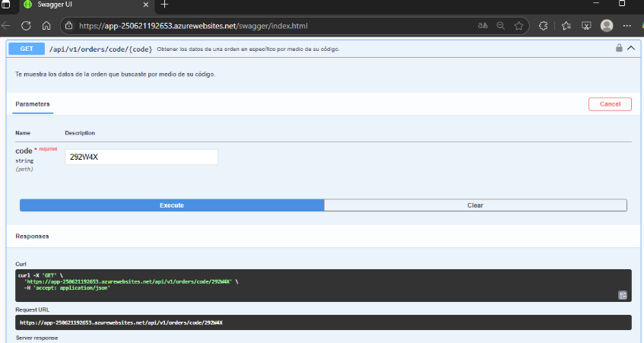Bookmark this page with star icon
The width and height of the screenshot is (644, 343).
pyautogui.click(x=519, y=25)
